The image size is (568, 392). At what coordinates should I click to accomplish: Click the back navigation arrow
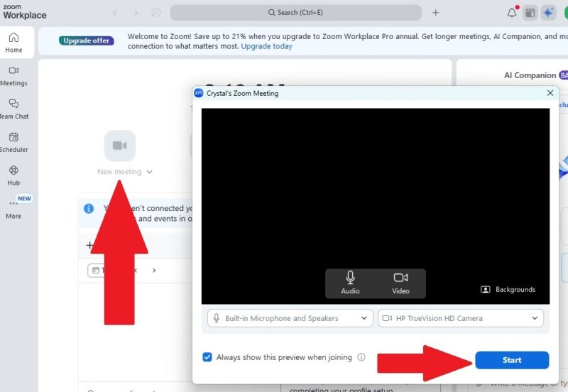point(115,13)
